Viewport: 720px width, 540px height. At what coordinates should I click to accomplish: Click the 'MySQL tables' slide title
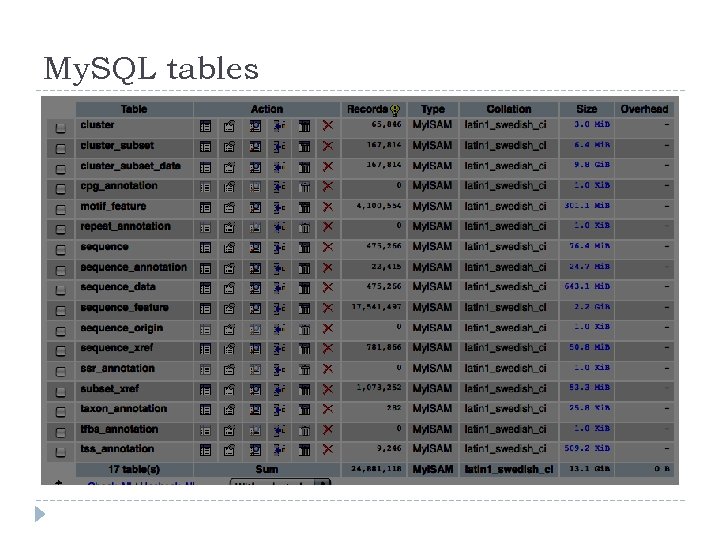[151, 69]
